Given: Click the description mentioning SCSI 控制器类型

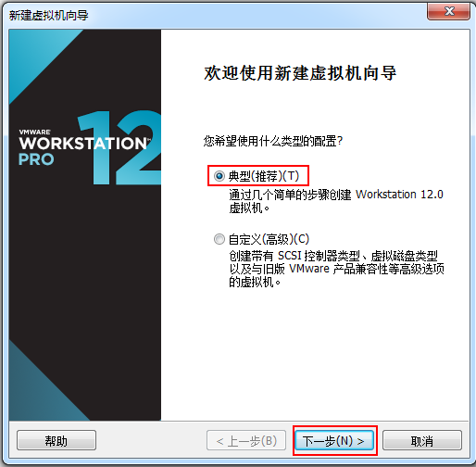Looking at the screenshot, I should 336,269.
